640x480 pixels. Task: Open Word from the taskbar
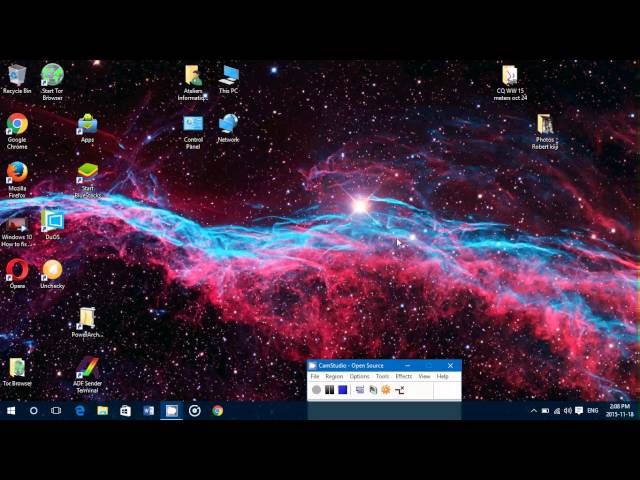tap(149, 411)
